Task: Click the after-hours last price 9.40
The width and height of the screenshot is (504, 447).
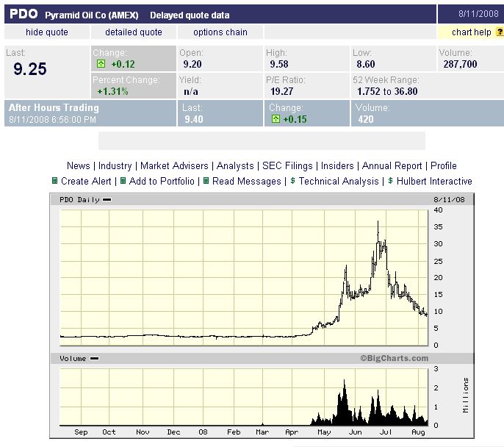Action: pos(194,119)
